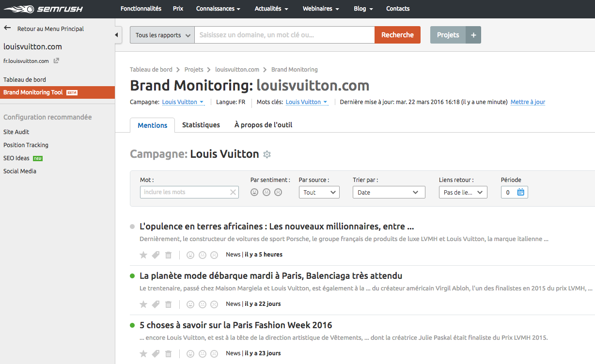Viewport: 595px width, 364px height.
Task: Mark '5 choses à savoir' as negative
Action: click(214, 353)
